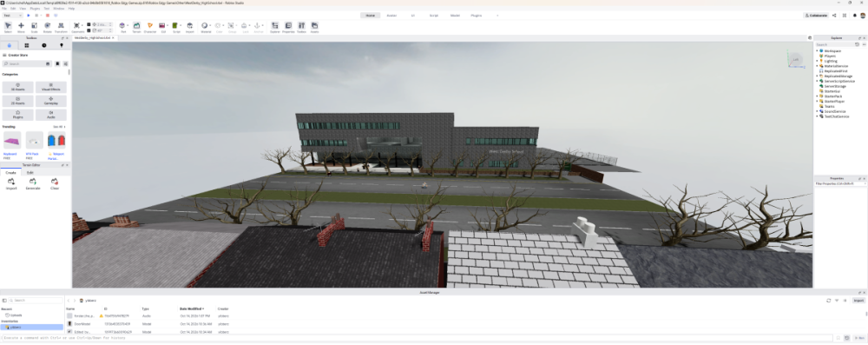The height and width of the screenshot is (345, 868).
Task: Click the notifications bell icon
Action: coord(854,16)
